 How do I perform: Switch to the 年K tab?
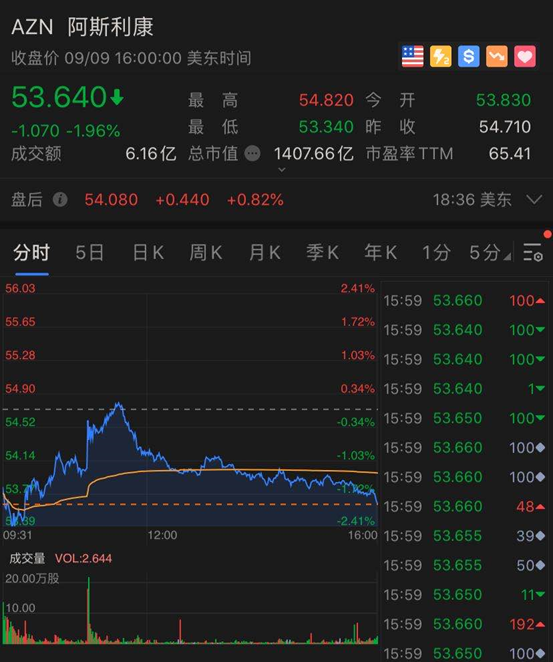coord(380,252)
